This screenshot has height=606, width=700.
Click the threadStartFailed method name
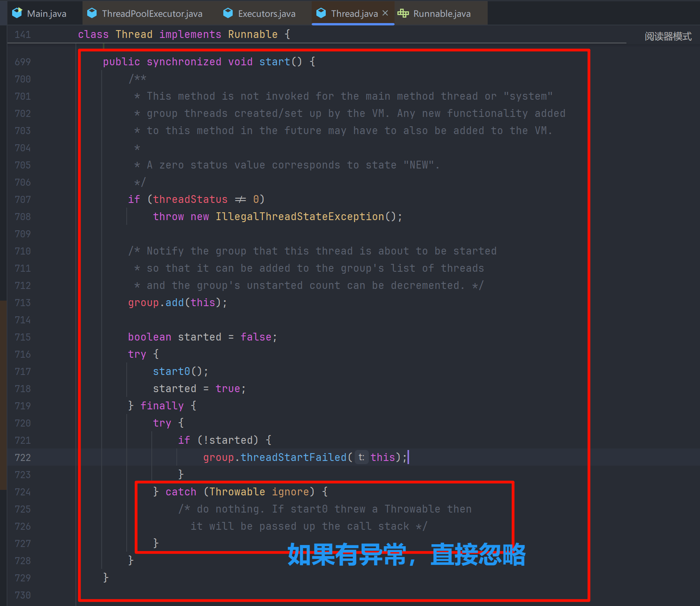(293, 457)
